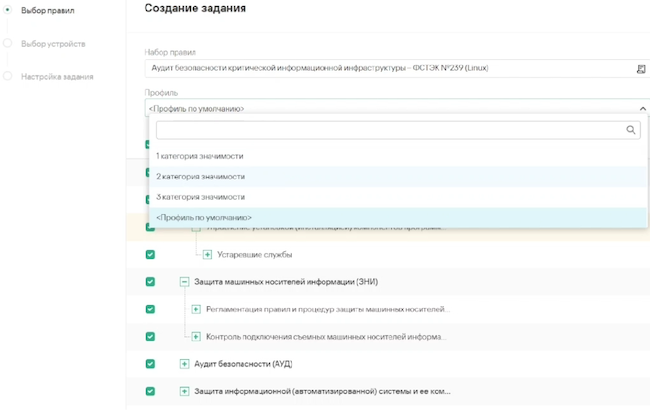This screenshot has width=650, height=411.
Task: Toggle checkbox for Устаревшие службы row
Action: click(150, 254)
